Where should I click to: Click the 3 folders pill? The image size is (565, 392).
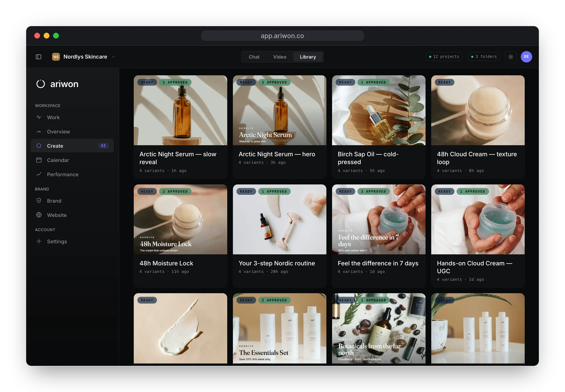(484, 57)
